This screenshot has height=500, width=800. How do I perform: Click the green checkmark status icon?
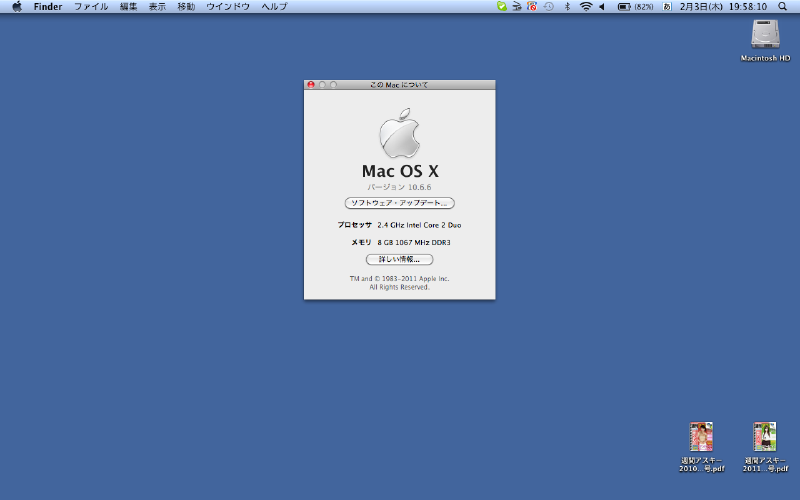(x=502, y=7)
